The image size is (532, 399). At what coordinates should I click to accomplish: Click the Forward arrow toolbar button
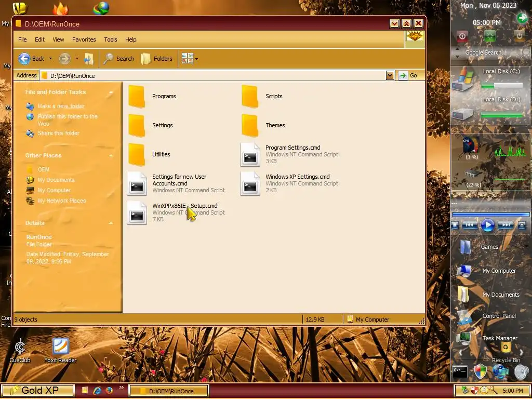(x=64, y=59)
